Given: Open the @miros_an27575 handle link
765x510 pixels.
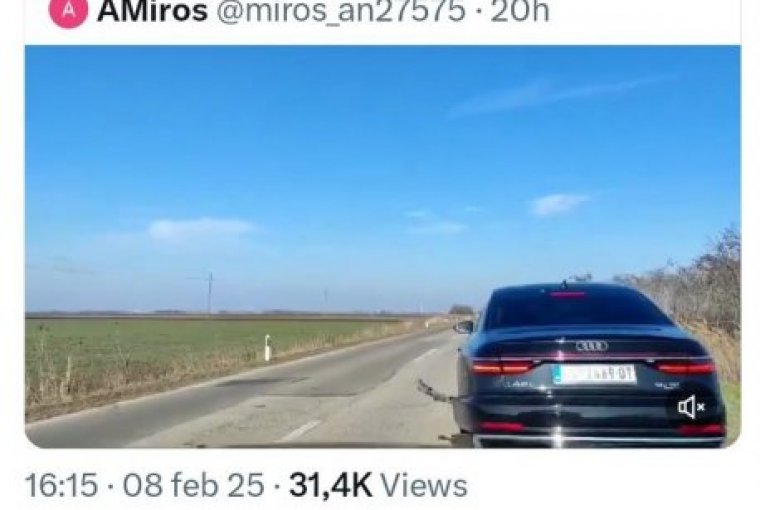Looking at the screenshot, I should click(340, 12).
